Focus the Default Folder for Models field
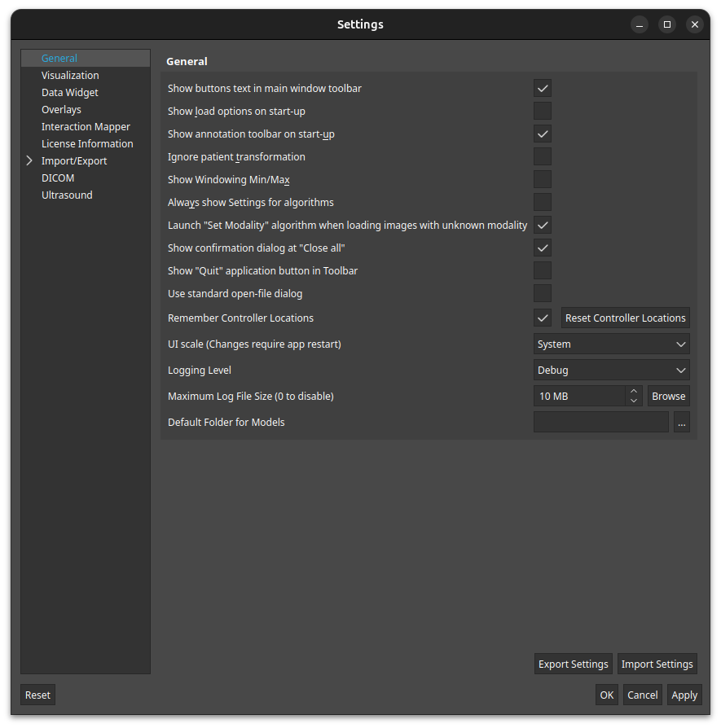Viewport: 721px width, 728px height. tap(601, 422)
